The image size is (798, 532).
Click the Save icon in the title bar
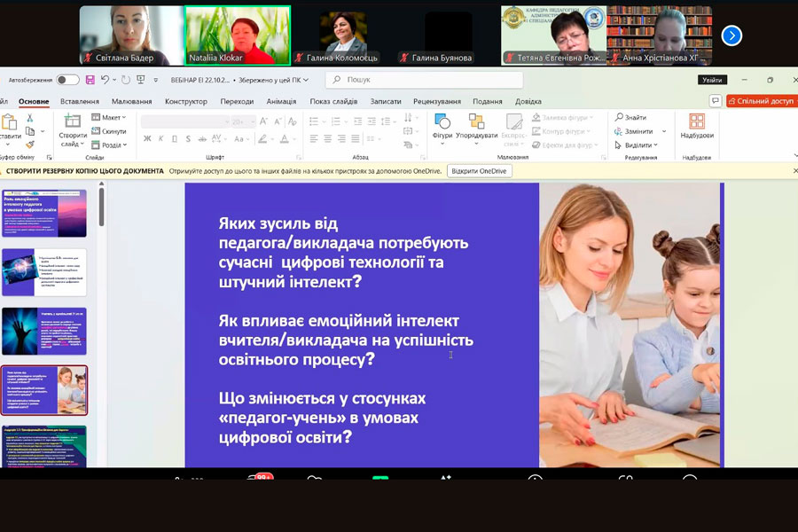90,80
